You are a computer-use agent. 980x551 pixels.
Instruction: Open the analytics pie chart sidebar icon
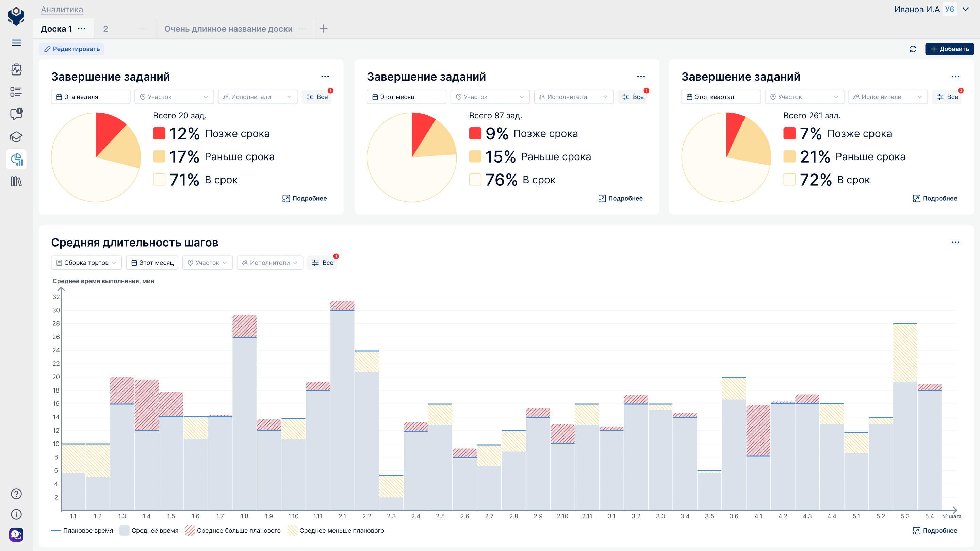[16, 159]
